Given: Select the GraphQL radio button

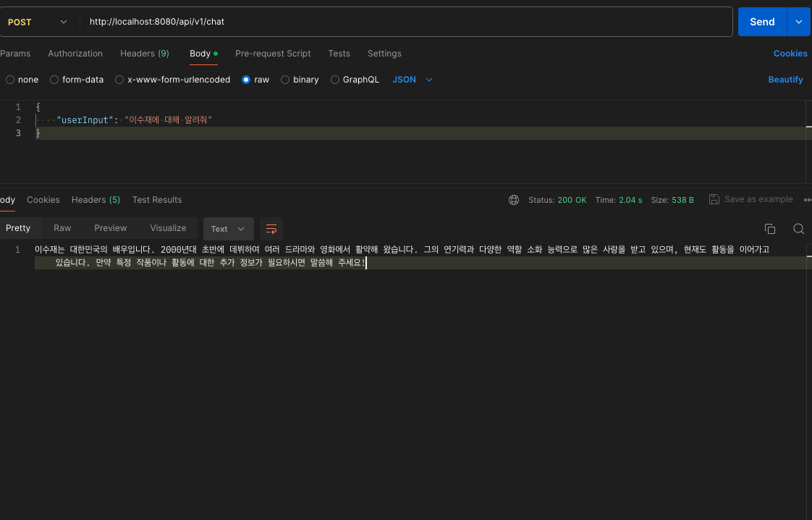Looking at the screenshot, I should tap(335, 80).
